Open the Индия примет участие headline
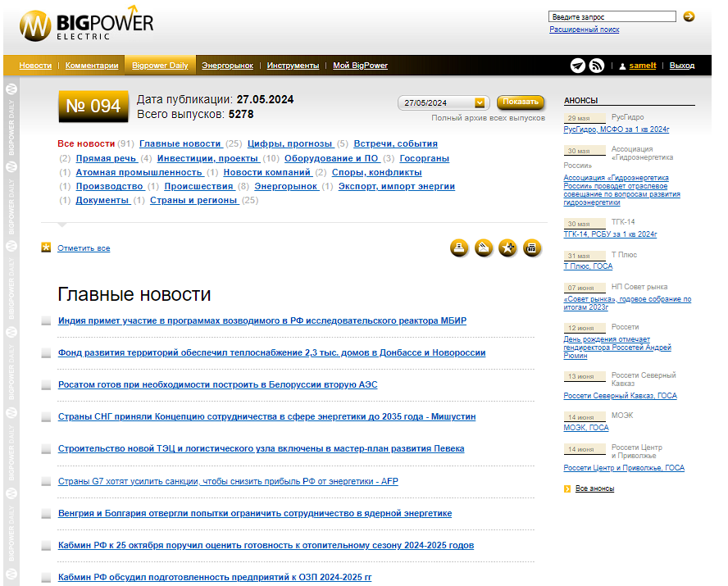This screenshot has width=728, height=586. coord(262,320)
